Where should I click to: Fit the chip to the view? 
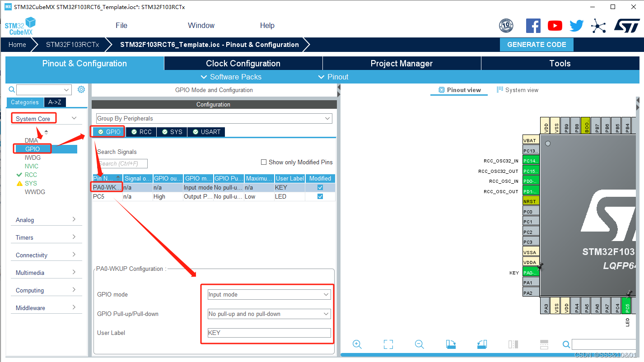click(x=388, y=344)
